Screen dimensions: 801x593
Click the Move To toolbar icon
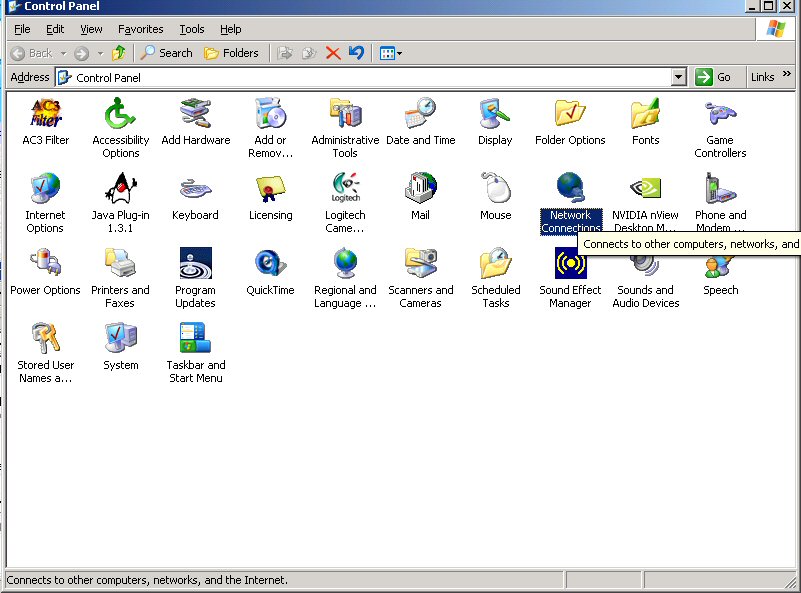(285, 53)
